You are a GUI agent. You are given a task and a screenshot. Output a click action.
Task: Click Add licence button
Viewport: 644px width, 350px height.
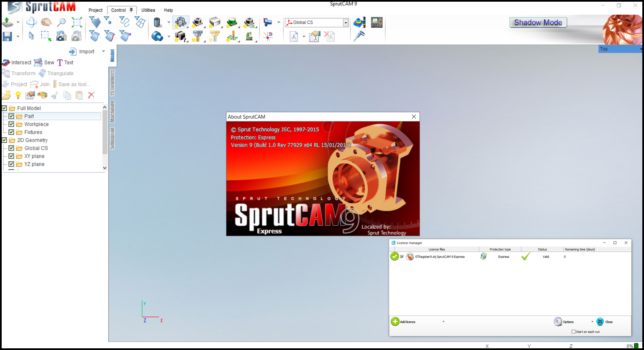pos(404,322)
